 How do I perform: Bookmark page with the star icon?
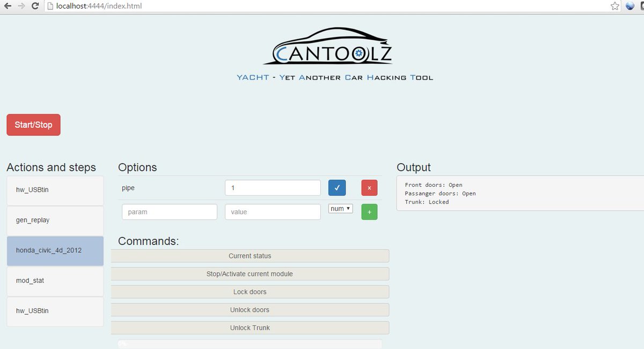[x=615, y=6]
